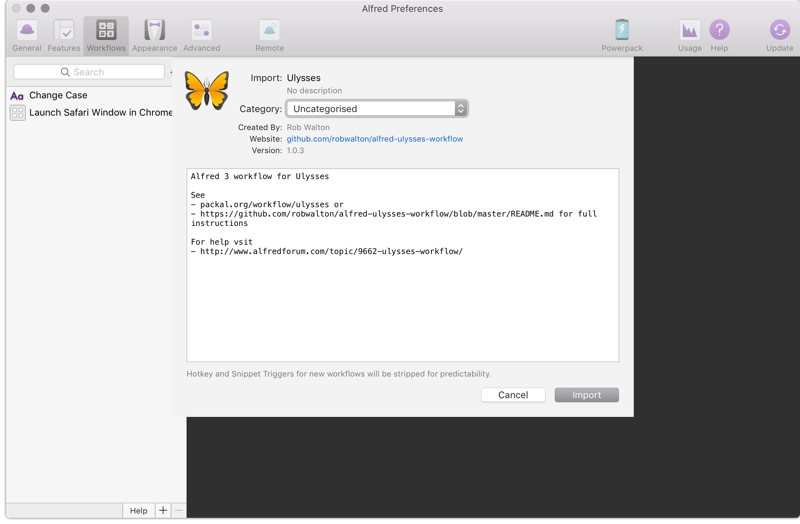800x524 pixels.
Task: Click the Alfred Preferences window title
Action: tap(402, 9)
